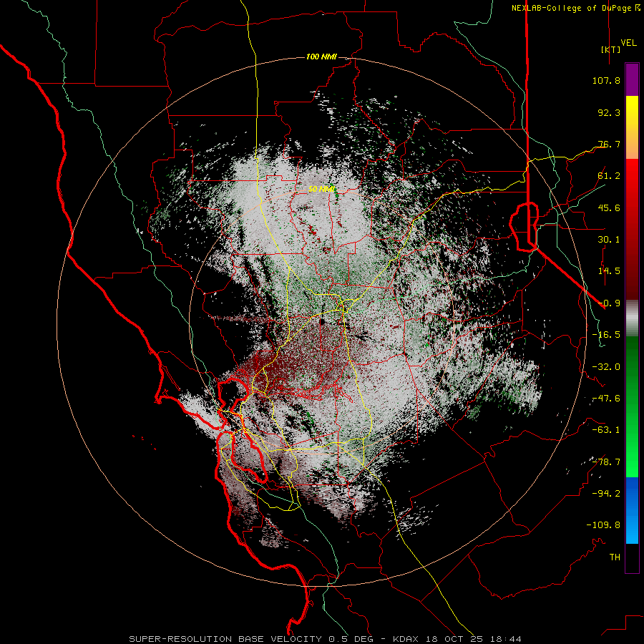Viewport: 644px width, 644px height.
Task: Click the purple segment of color bar
Action: [x=632, y=80]
